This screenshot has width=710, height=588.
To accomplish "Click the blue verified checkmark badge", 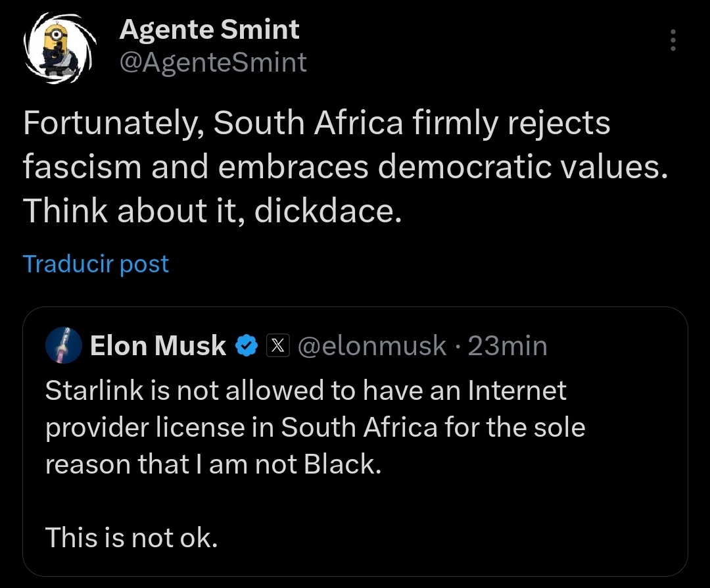I will coord(247,345).
